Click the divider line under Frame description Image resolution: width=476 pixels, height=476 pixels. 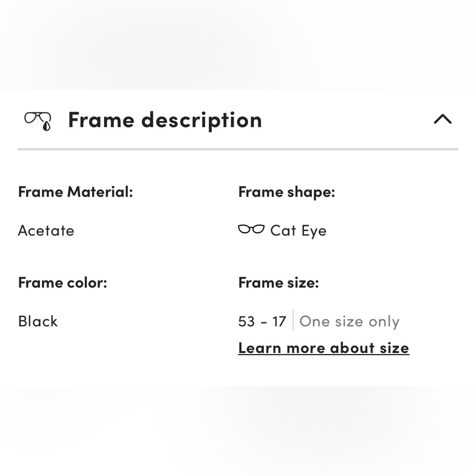[x=238, y=149]
